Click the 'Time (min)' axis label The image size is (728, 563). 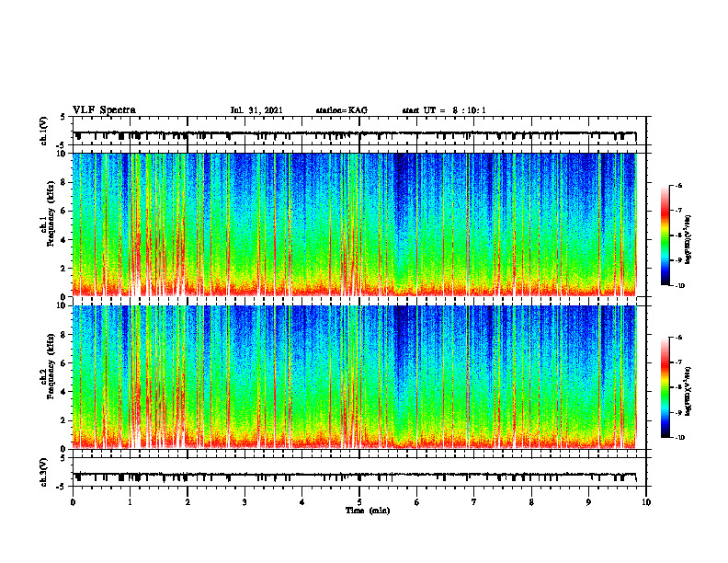point(368,511)
